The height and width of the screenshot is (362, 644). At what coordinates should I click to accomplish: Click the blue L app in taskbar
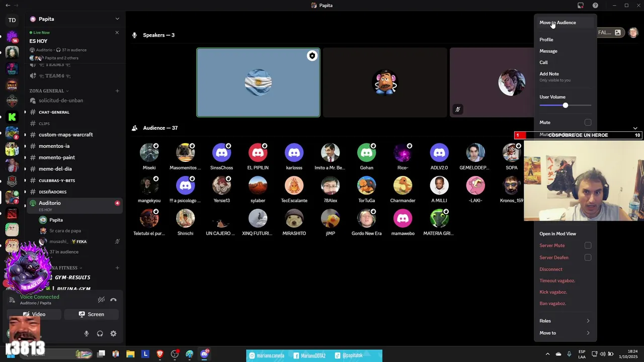tap(145, 354)
